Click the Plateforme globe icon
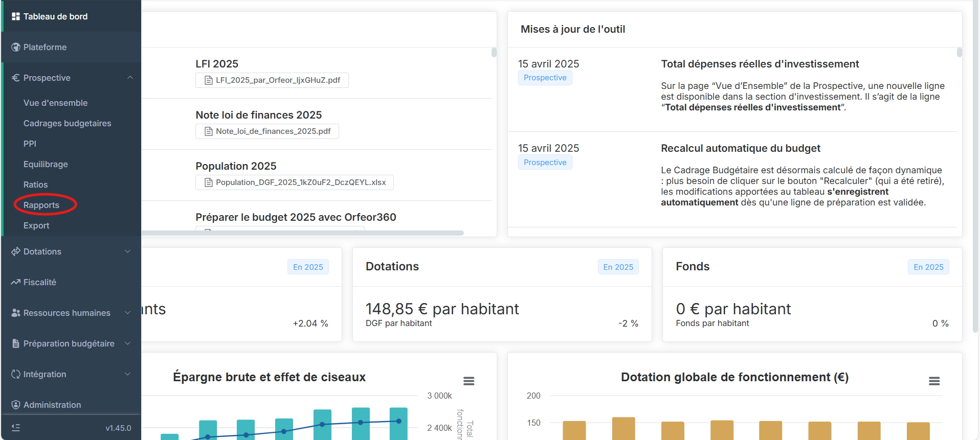Image resolution: width=980 pixels, height=440 pixels. click(x=16, y=47)
